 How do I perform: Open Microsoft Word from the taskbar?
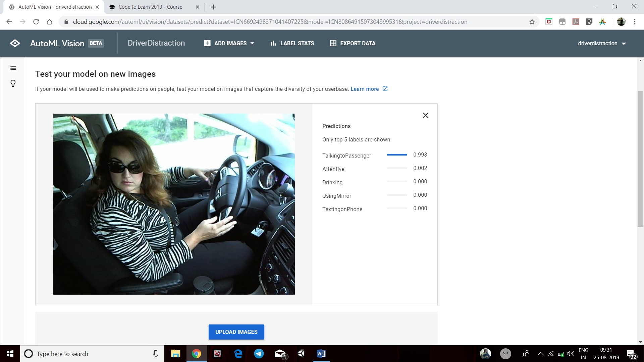[321, 354]
